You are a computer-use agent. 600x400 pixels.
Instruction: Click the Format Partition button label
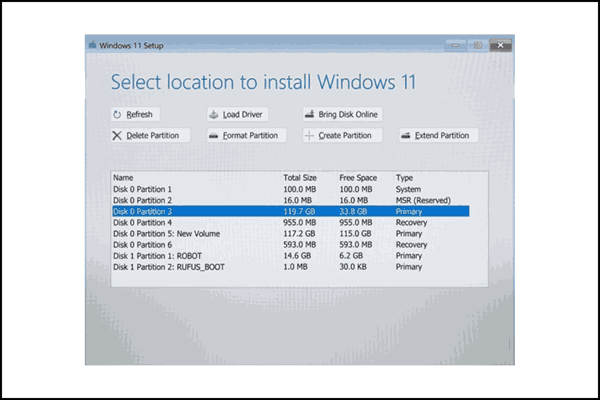click(250, 136)
